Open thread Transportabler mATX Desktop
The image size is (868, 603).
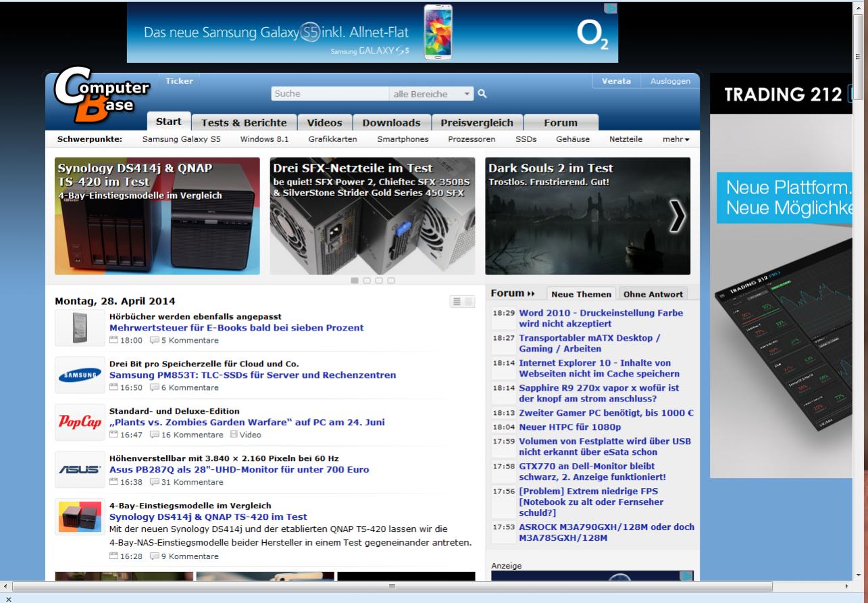coord(590,343)
